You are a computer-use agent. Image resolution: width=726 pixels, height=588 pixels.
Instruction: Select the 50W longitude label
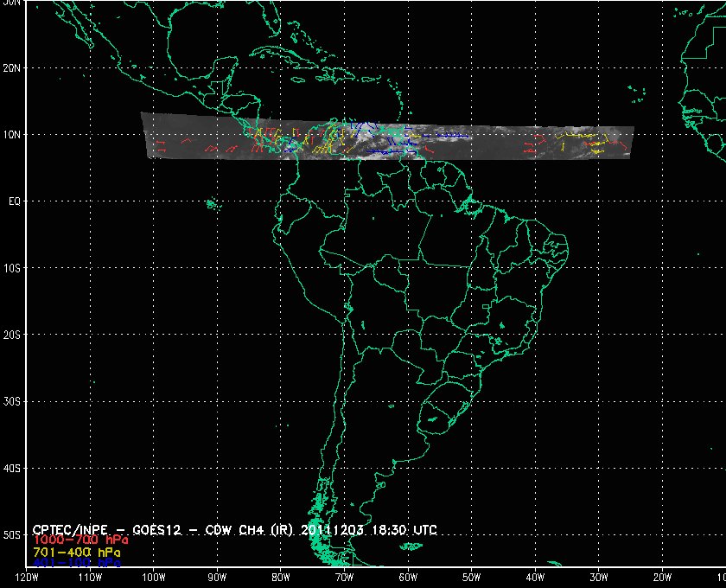471,578
